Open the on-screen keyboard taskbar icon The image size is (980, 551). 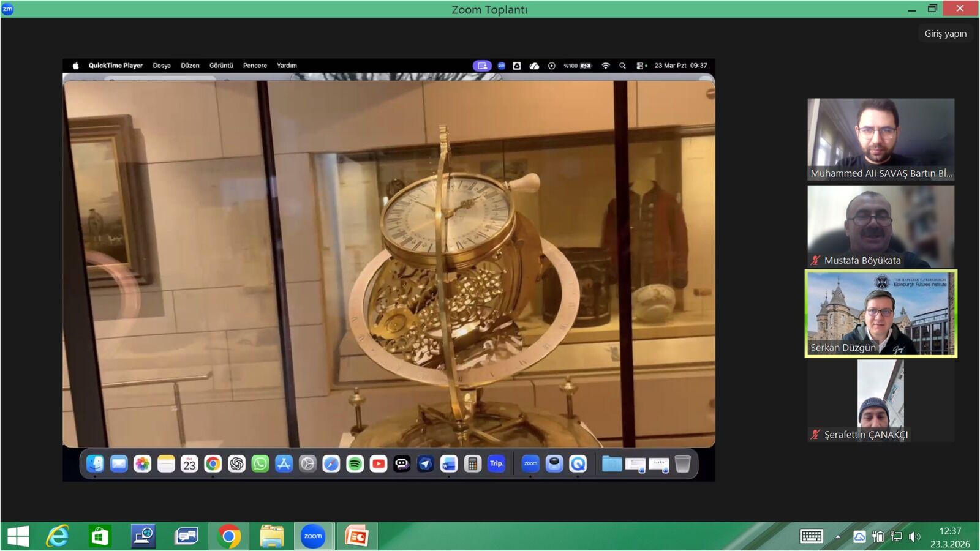pyautogui.click(x=812, y=537)
